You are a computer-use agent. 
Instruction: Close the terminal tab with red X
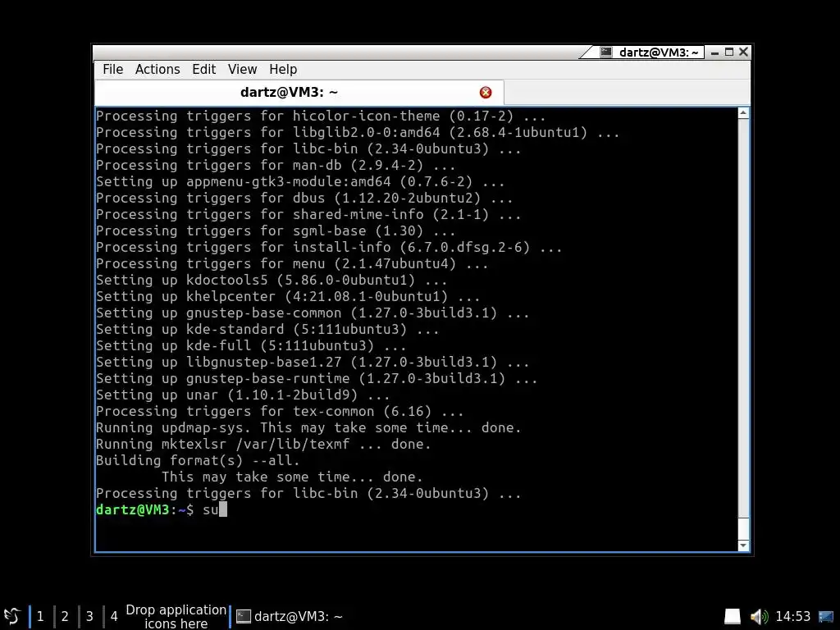click(x=486, y=93)
